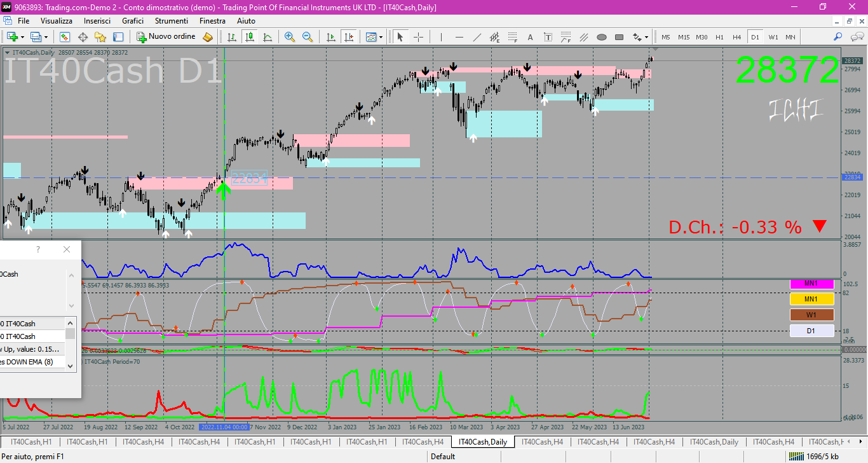Image resolution: width=868 pixels, height=463 pixels.
Task: Switch to candlestick chart type
Action: click(250, 37)
